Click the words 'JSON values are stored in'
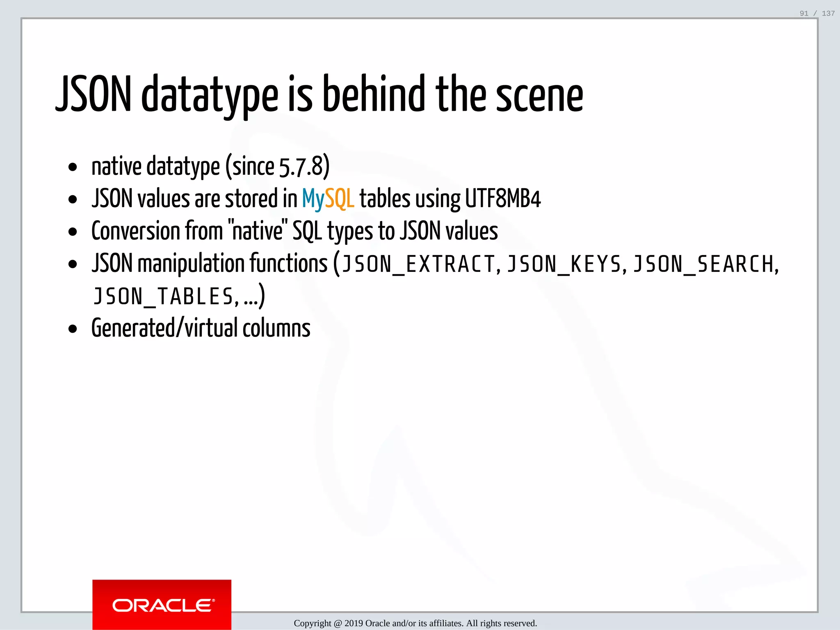This screenshot has width=840, height=630. click(194, 199)
